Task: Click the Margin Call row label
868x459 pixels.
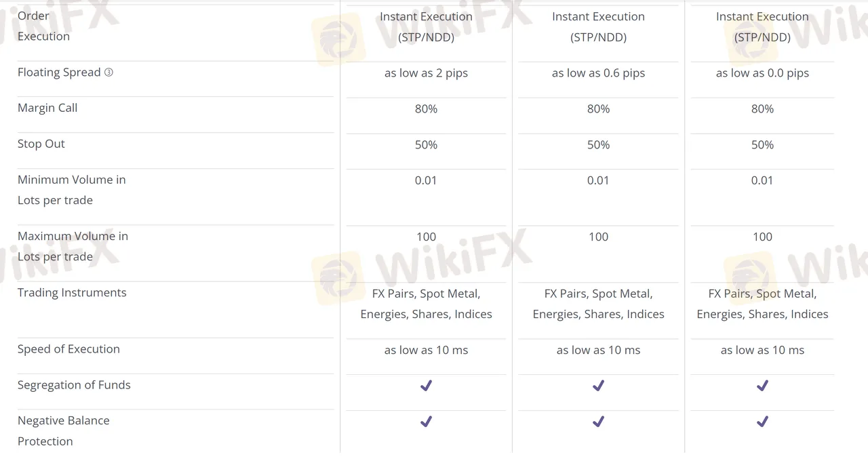Action: pos(47,108)
